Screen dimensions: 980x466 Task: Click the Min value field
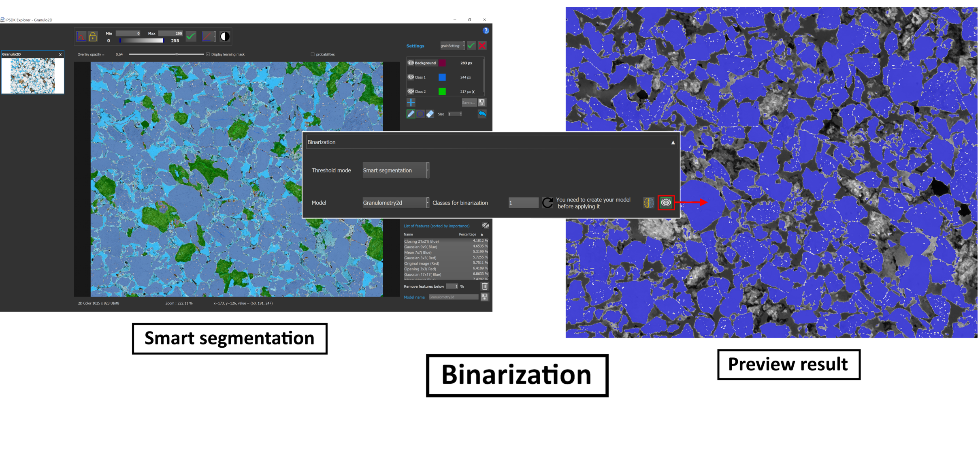point(128,33)
